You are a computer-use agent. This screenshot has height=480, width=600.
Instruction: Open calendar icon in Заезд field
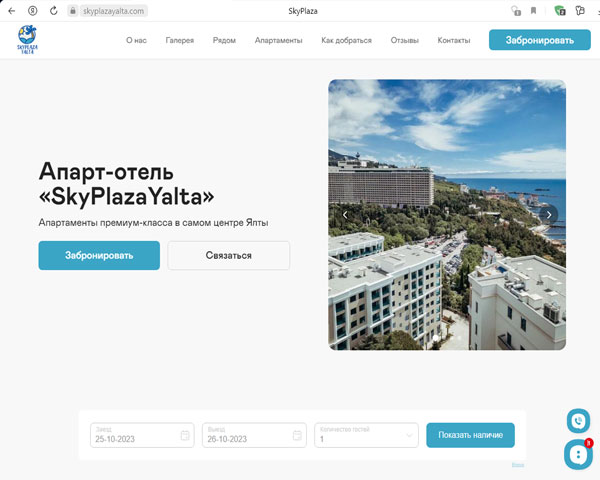(185, 435)
